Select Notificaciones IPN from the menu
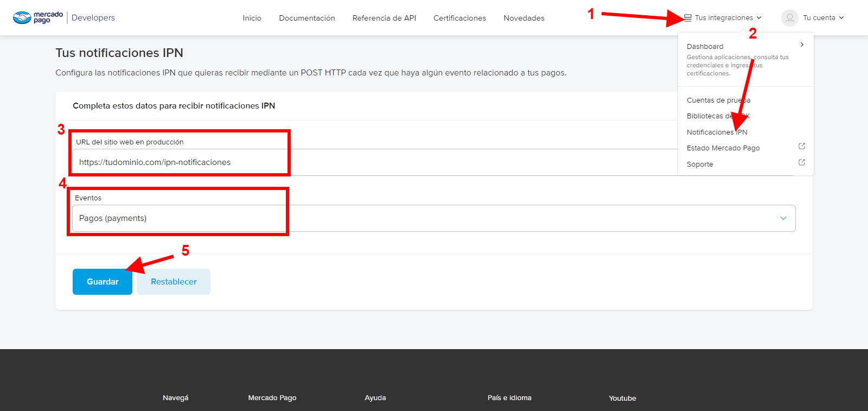 click(717, 132)
